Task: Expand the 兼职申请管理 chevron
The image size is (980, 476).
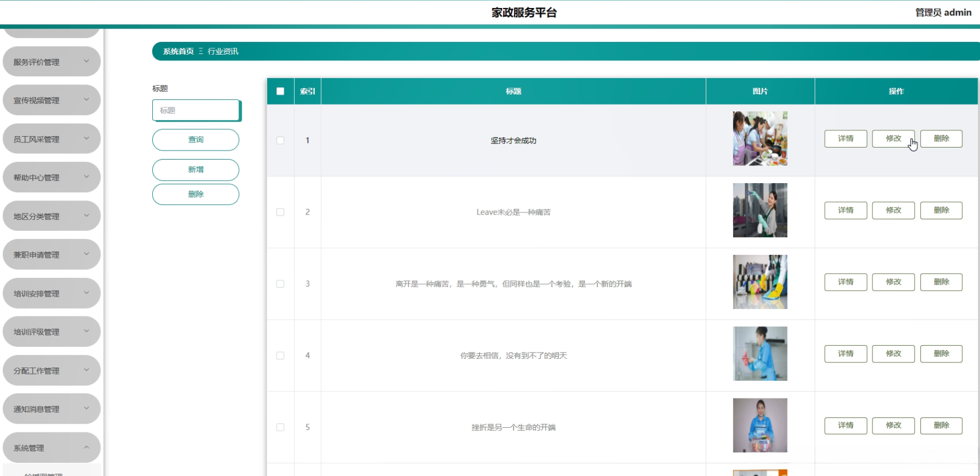Action: [x=87, y=254]
